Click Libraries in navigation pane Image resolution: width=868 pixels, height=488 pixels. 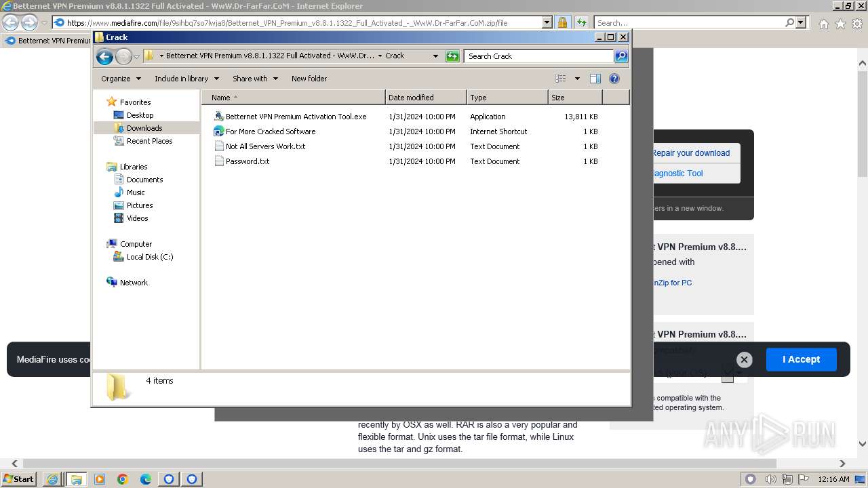134,167
